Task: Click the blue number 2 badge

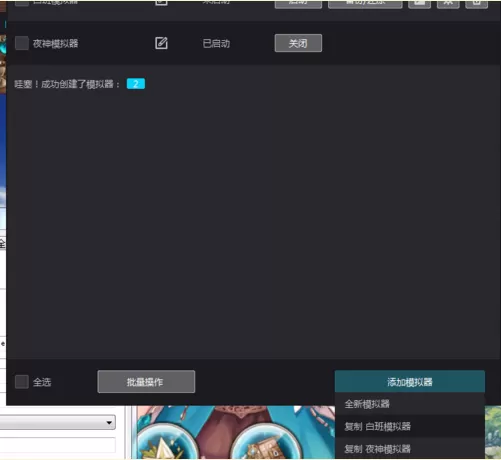Action: click(x=136, y=84)
